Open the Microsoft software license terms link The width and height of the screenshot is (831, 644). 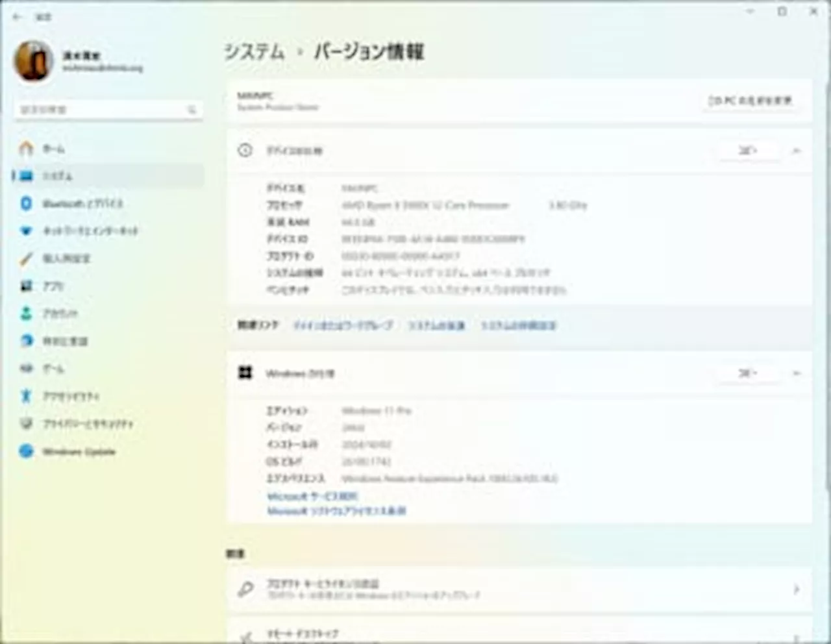336,511
